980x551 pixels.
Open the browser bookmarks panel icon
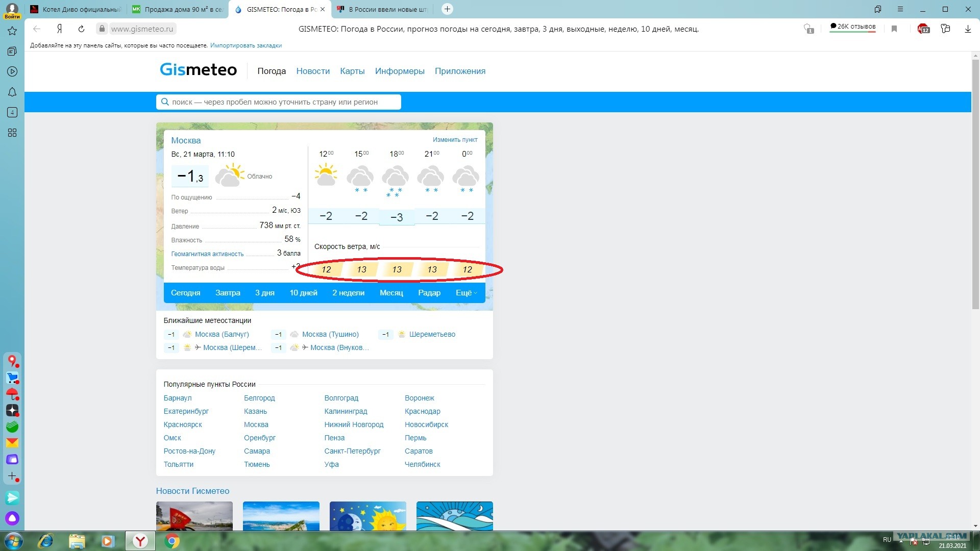pyautogui.click(x=878, y=9)
